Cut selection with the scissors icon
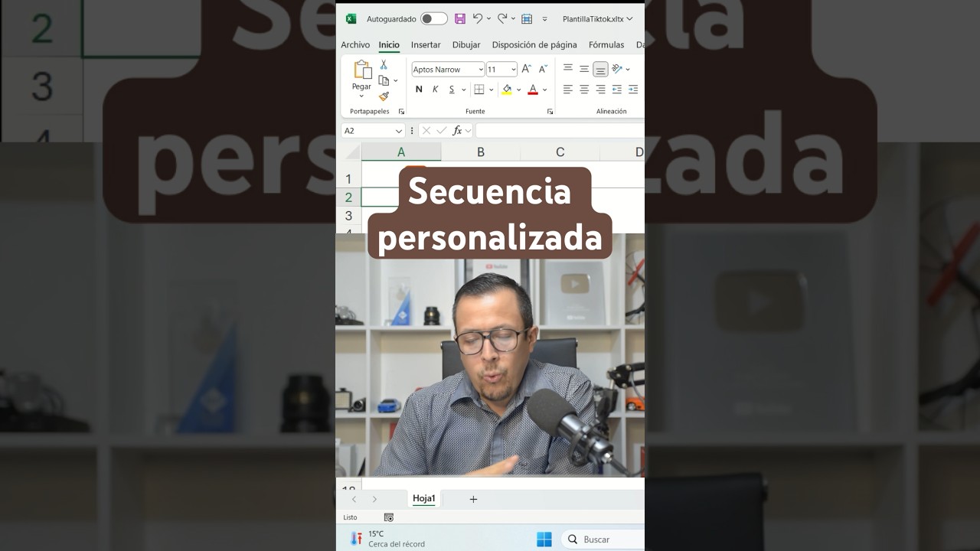Viewport: 980px width, 551px height. click(384, 65)
